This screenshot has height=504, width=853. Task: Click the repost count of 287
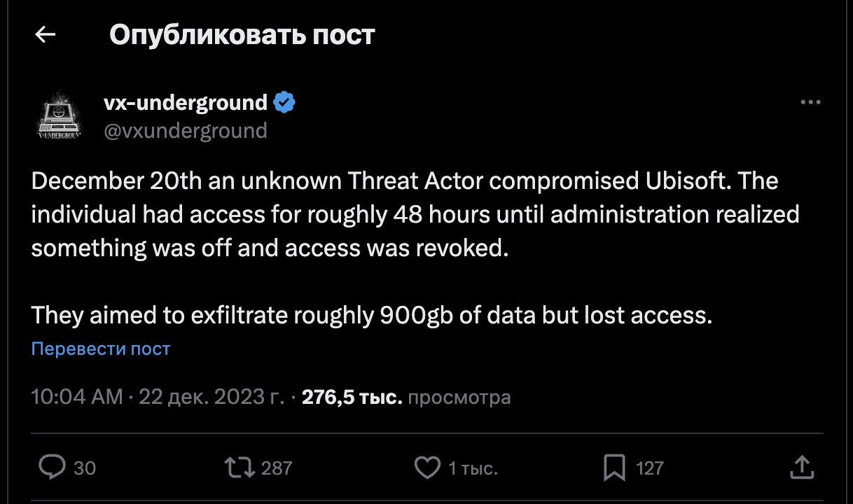276,468
